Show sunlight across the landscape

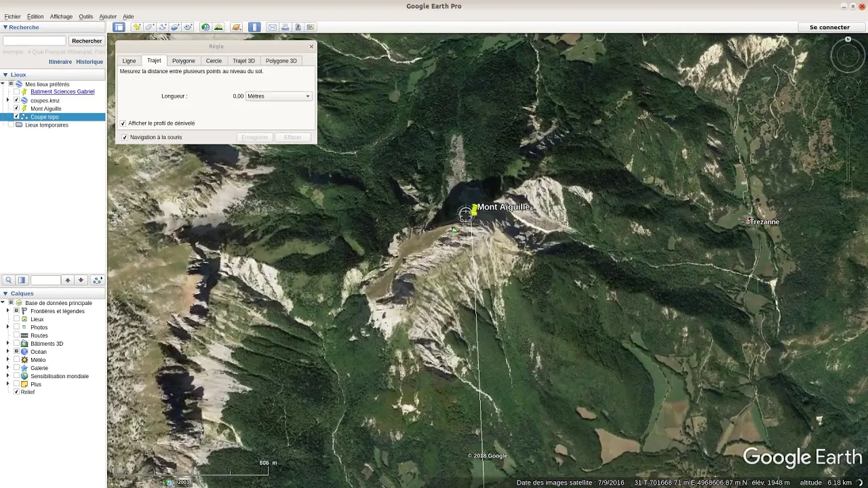pyautogui.click(x=218, y=27)
